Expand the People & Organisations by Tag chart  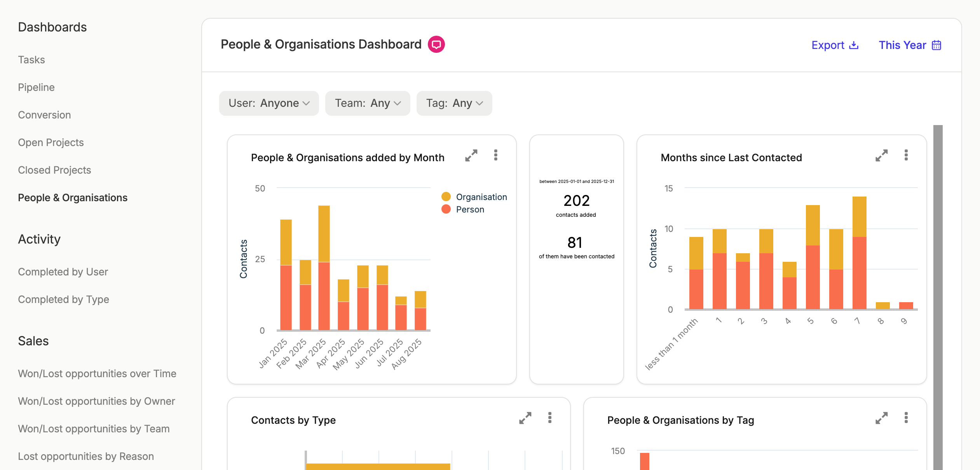[882, 418]
